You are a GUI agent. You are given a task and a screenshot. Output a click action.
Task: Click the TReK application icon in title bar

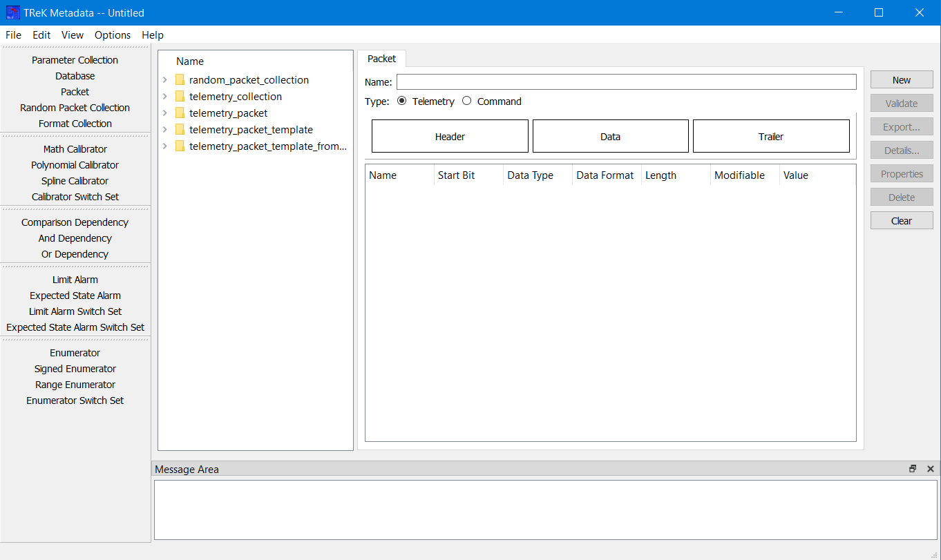[12, 12]
